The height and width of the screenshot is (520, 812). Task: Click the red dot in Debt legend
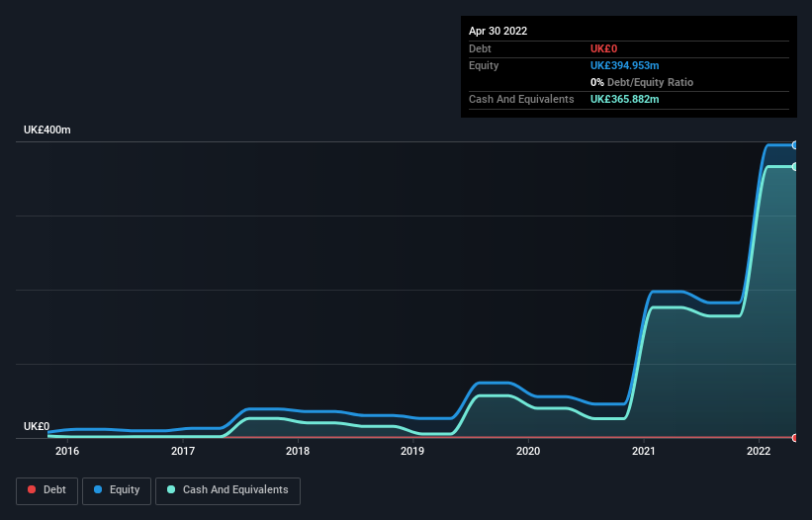click(x=32, y=489)
